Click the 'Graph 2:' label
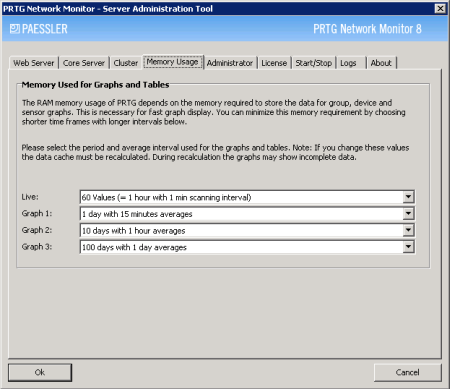The height and width of the screenshot is (389, 450). (37, 230)
